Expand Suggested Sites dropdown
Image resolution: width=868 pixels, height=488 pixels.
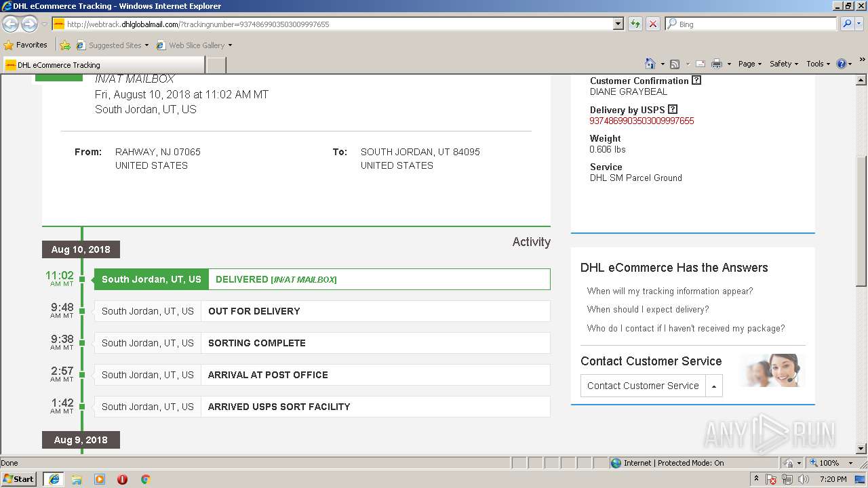(x=146, y=45)
